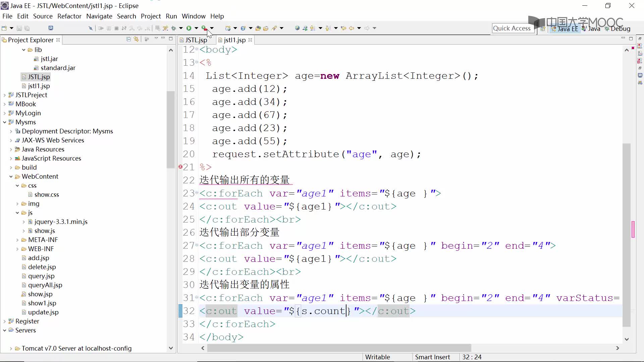Click the Open Task folder icon
This screenshot has height=362, width=644.
click(266, 28)
